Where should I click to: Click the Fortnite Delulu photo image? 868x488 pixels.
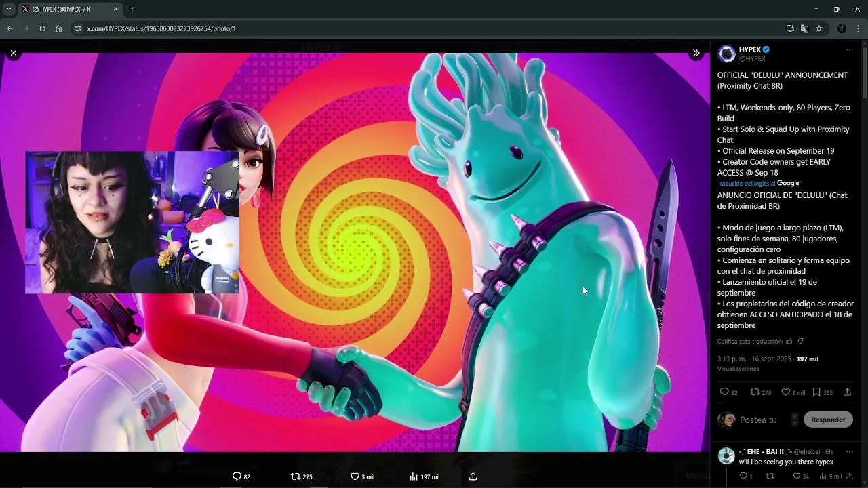tap(355, 252)
